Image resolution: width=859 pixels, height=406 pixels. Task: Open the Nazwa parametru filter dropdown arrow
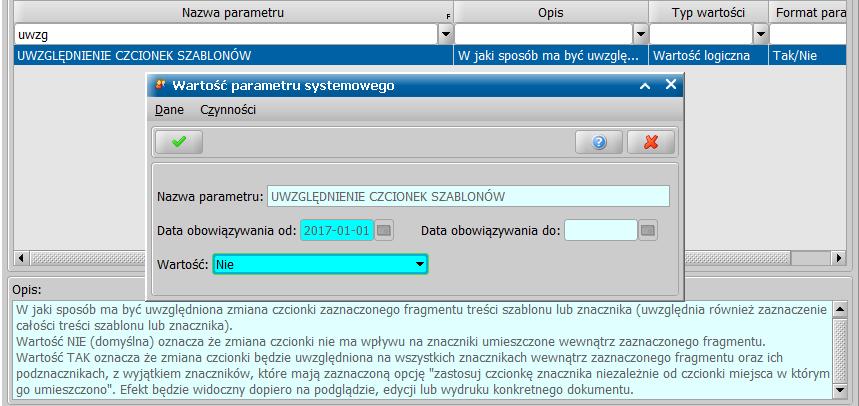click(x=445, y=35)
